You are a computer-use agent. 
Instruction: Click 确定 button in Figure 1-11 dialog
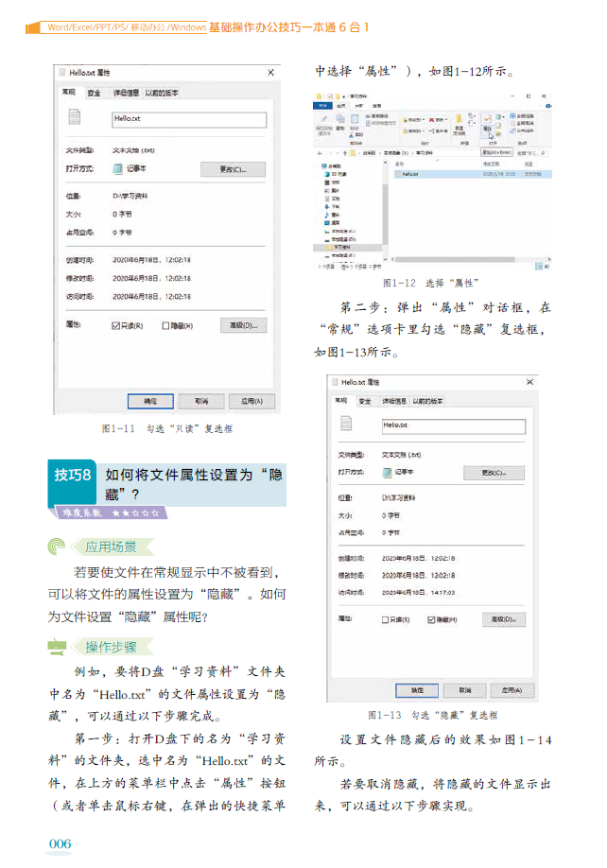150,401
